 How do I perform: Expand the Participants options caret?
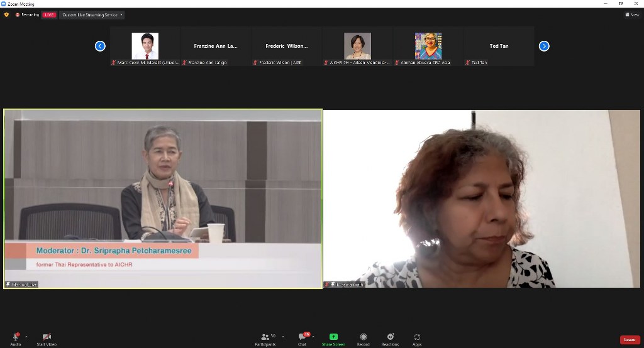point(283,337)
